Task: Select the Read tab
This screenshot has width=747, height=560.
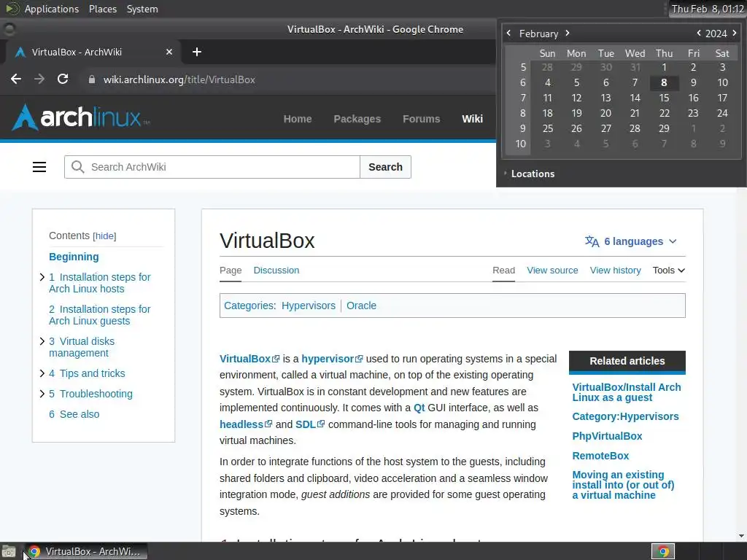Action: click(503, 271)
